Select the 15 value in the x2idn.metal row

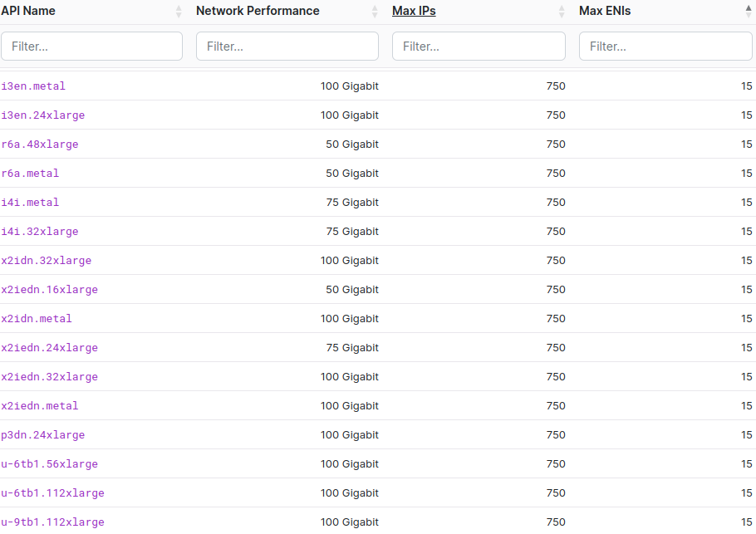(747, 319)
